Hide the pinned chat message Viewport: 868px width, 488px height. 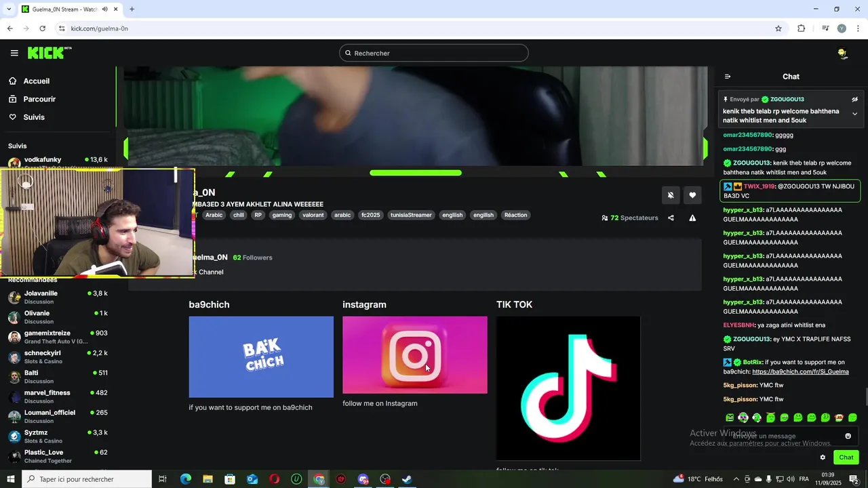[x=854, y=99]
